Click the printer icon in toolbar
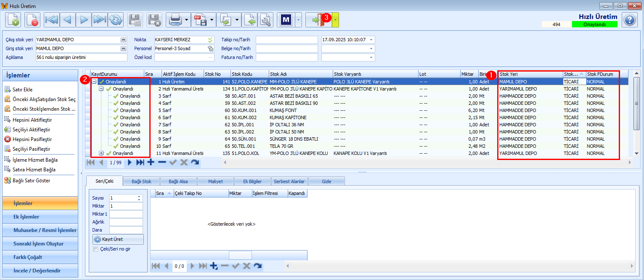 coord(175,20)
